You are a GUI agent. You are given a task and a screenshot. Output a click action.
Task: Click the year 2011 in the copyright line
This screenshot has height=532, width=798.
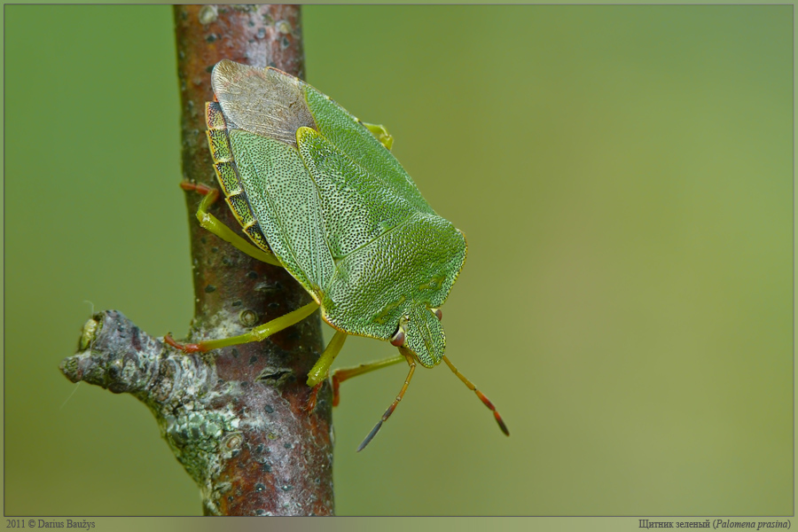point(16,524)
